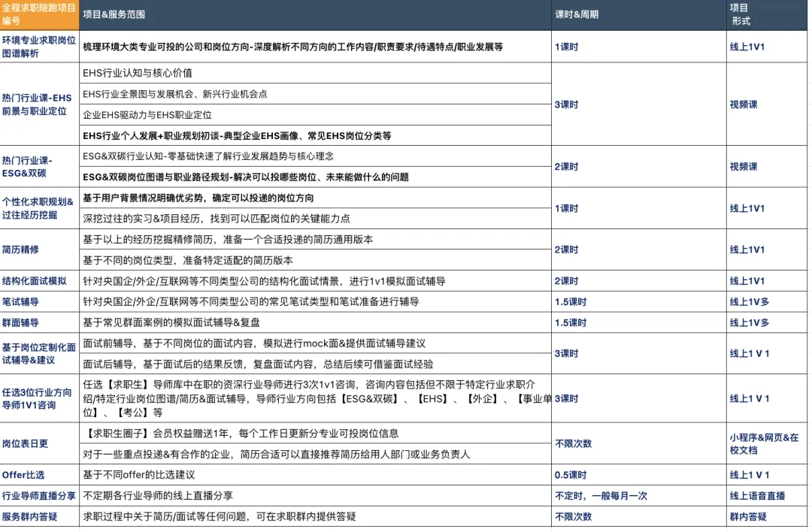The width and height of the screenshot is (812, 532).
Task: Click cell ESG&双碳岗位图谱与职业路径规划
Action: pos(315,177)
